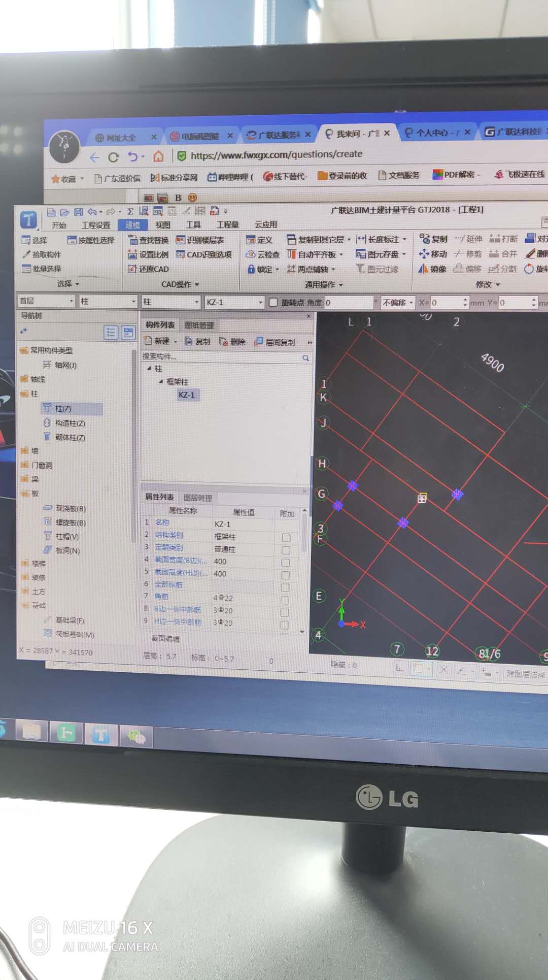
Task: Tick the 附加 checkbox for 定额类别 row
Action: click(x=286, y=550)
